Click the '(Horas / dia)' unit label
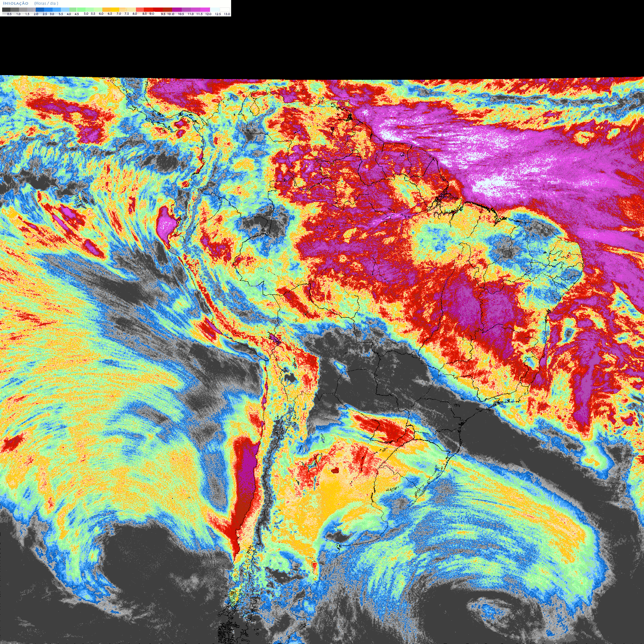This screenshot has width=644, height=644. tap(46, 3)
